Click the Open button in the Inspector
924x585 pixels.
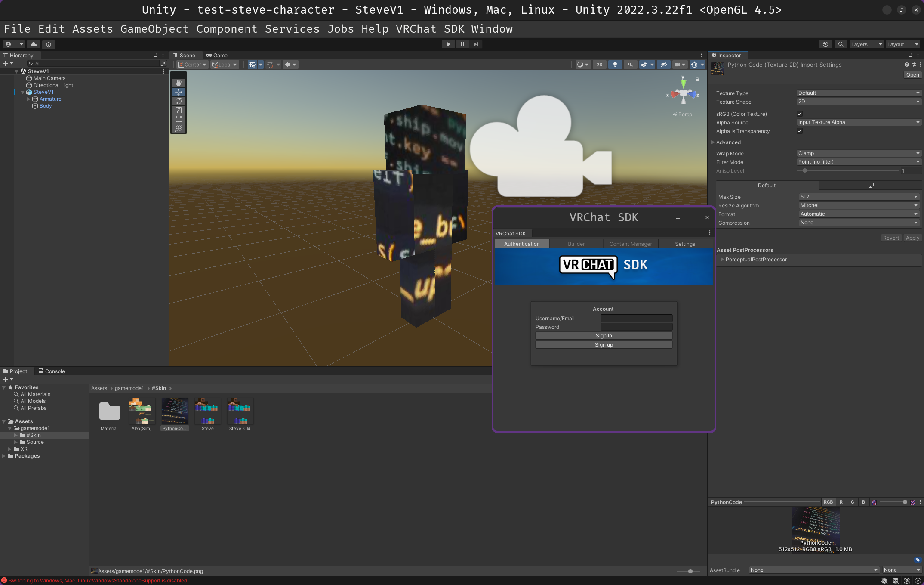pyautogui.click(x=912, y=75)
